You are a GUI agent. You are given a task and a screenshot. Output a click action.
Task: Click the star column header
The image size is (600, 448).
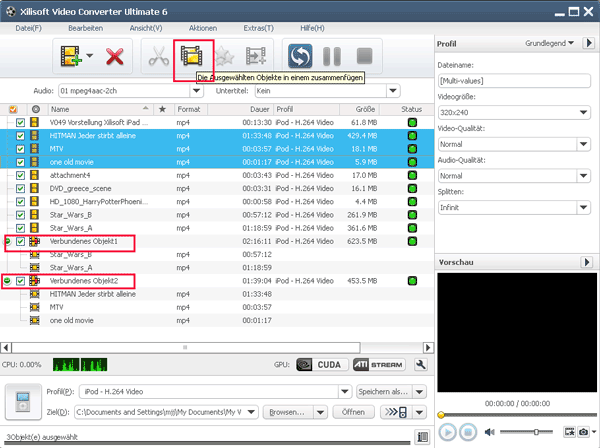point(162,109)
